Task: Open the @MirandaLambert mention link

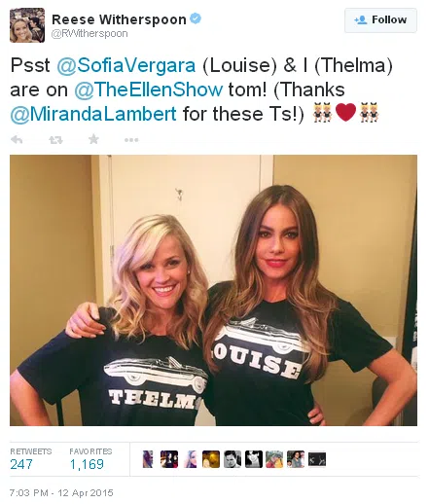Action: click(93, 114)
